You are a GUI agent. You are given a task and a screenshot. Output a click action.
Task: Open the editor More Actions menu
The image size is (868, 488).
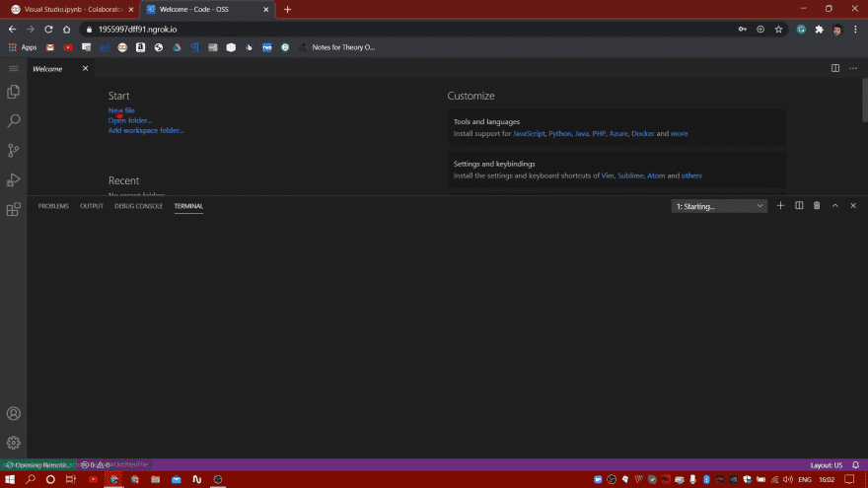pyautogui.click(x=853, y=68)
